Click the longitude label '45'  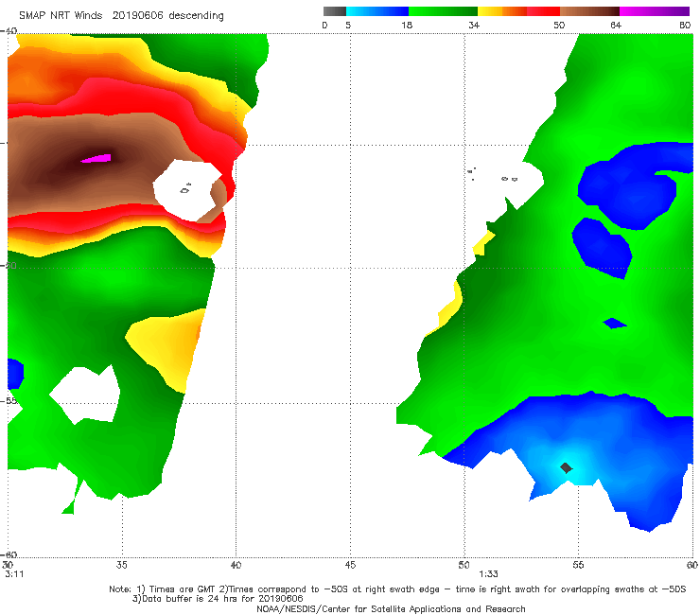(350, 565)
